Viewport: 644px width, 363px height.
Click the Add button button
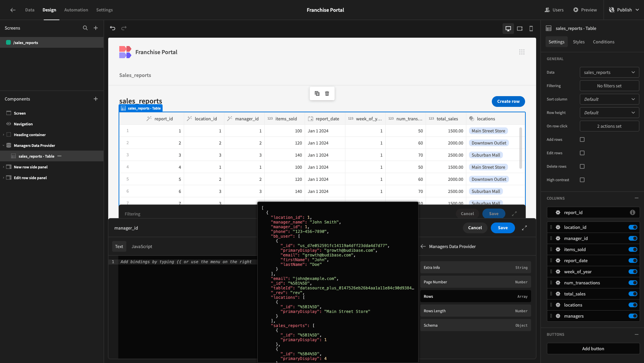click(x=593, y=349)
